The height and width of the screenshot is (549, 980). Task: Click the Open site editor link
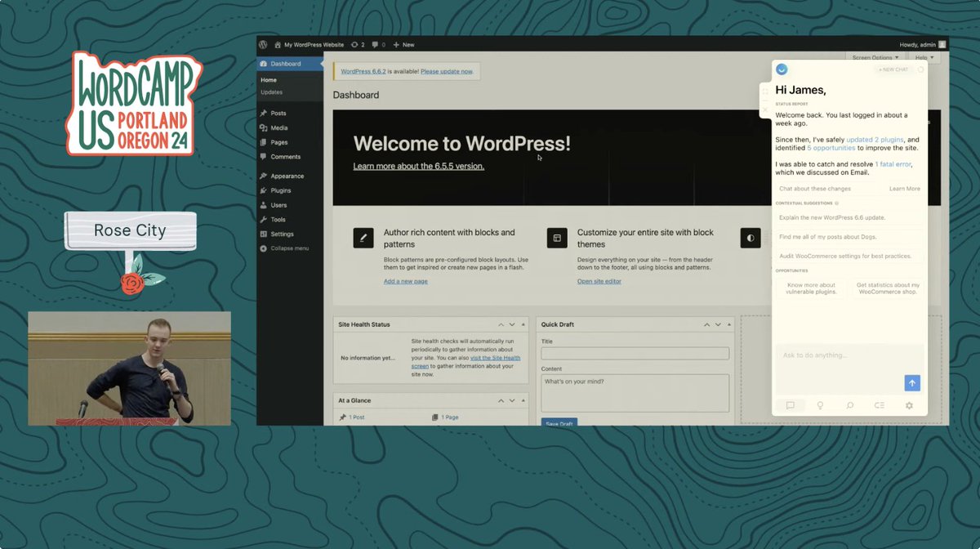click(x=599, y=281)
